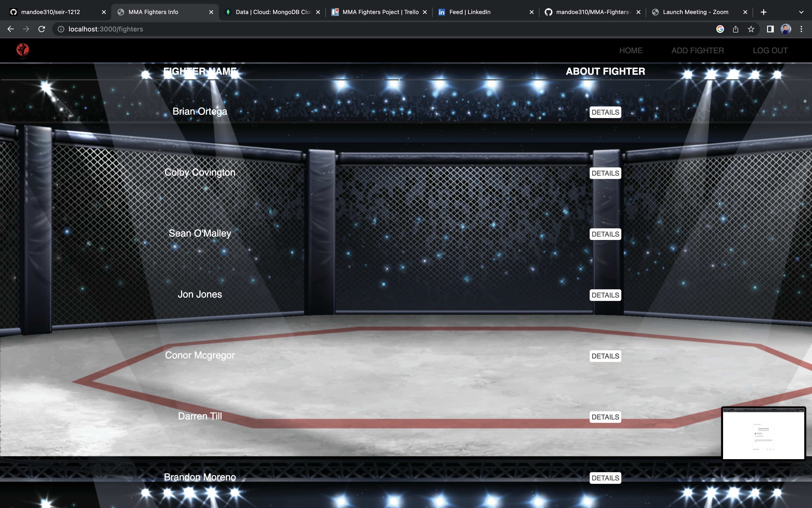Close the Trello tab
The width and height of the screenshot is (812, 508).
pyautogui.click(x=425, y=12)
